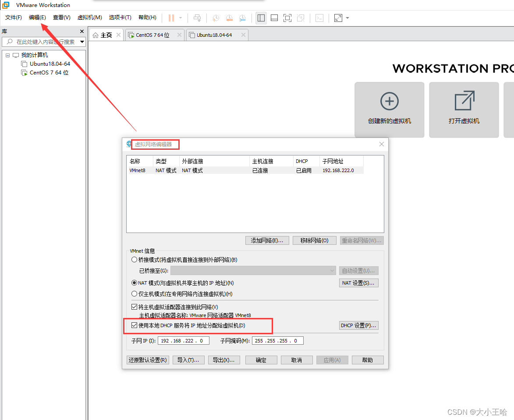Toggle 将主机虚拟适配器连接到此网络 checkbox

pyautogui.click(x=134, y=307)
